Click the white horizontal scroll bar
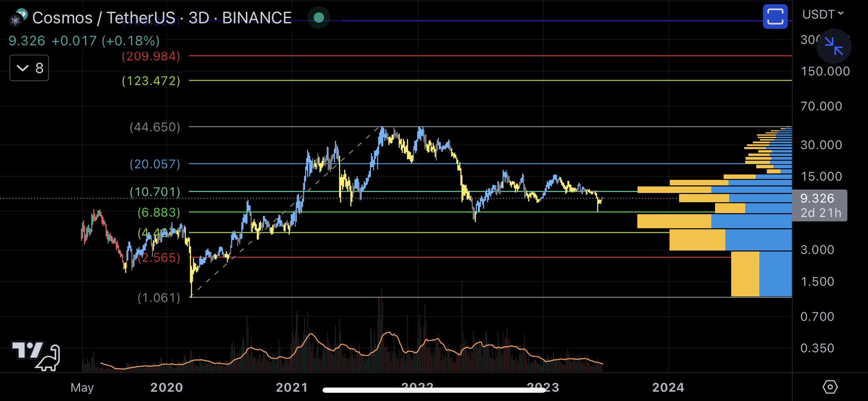The height and width of the screenshot is (401, 868). click(434, 390)
